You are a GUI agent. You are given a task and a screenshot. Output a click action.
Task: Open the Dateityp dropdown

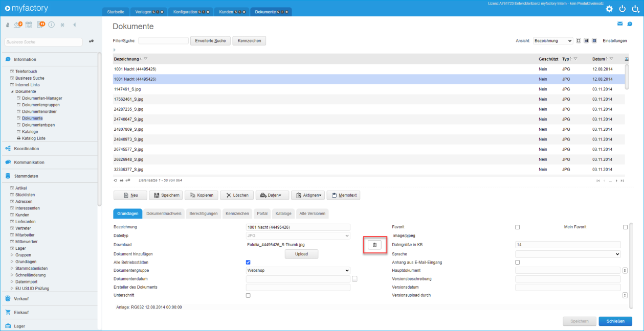click(298, 235)
